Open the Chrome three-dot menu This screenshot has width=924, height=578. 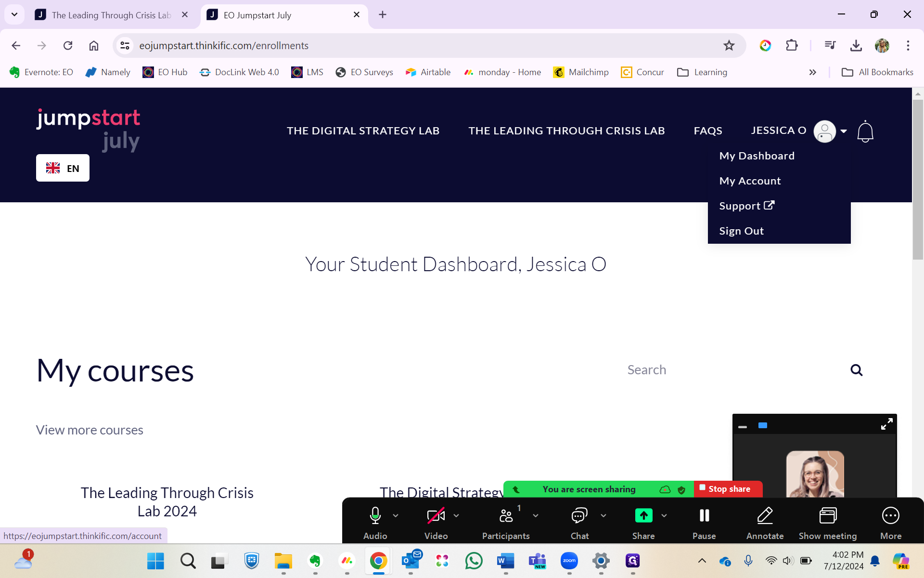[x=908, y=45]
